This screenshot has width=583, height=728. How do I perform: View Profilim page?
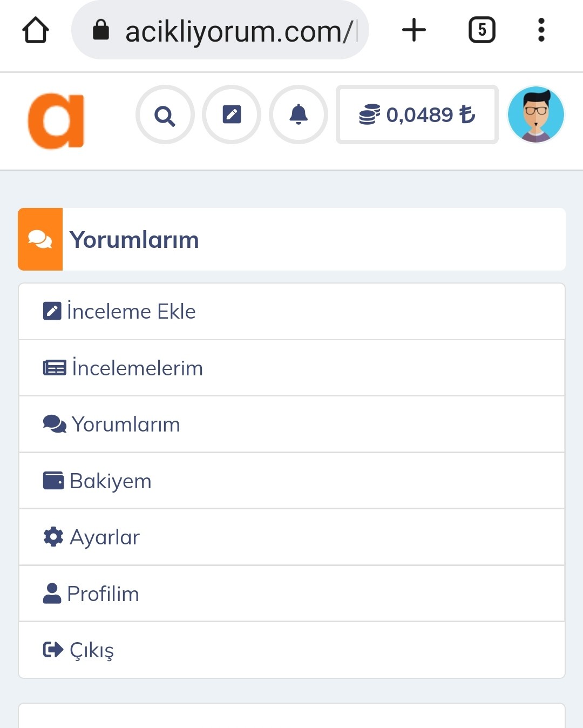tap(291, 594)
